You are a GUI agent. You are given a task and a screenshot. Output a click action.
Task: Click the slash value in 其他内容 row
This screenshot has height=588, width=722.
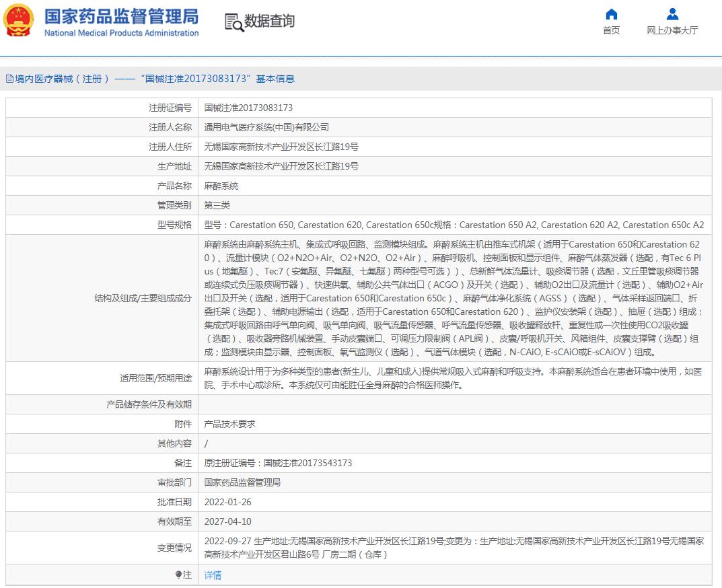(x=207, y=443)
